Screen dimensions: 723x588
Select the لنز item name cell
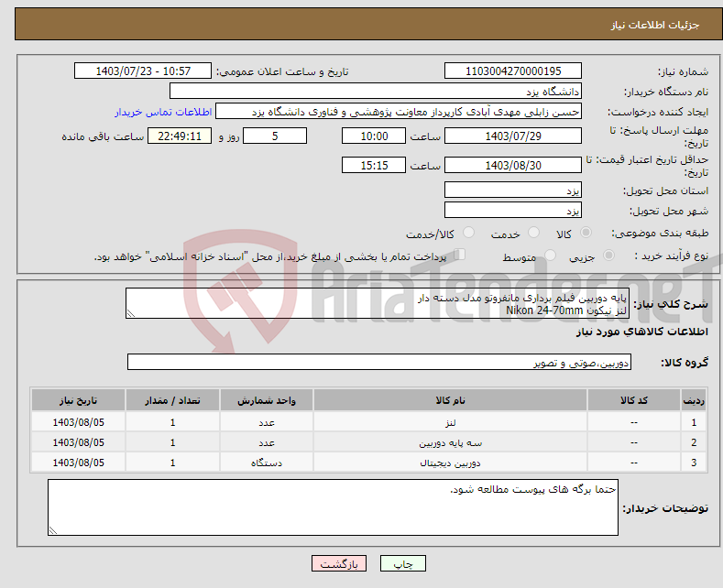(x=450, y=422)
